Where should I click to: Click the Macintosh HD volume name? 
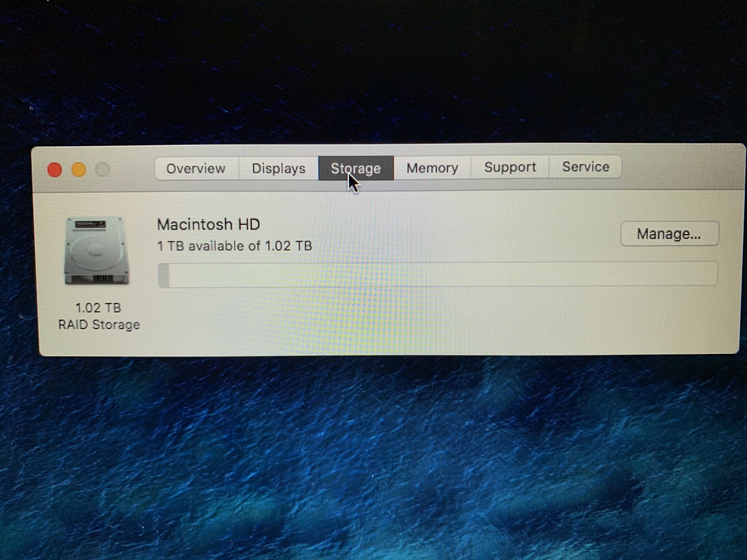point(208,224)
